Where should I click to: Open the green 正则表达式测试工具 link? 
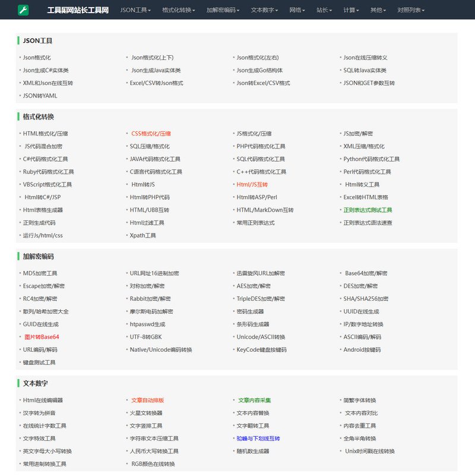click(368, 210)
